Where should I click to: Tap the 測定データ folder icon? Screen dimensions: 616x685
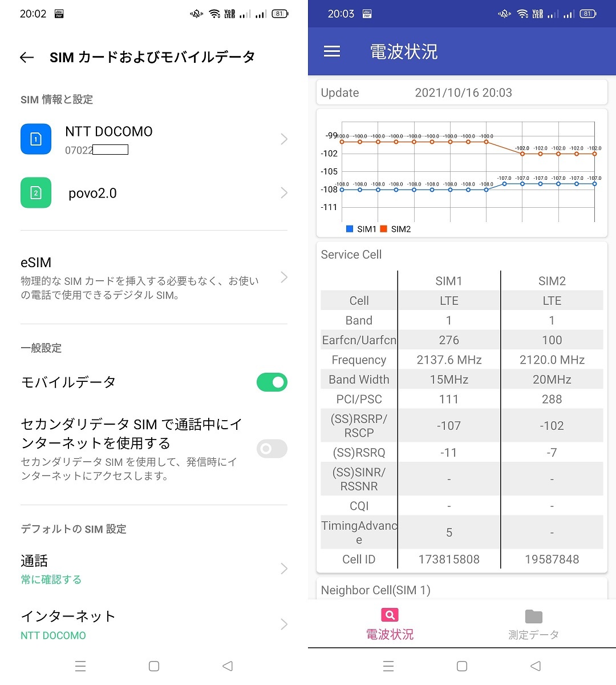533,616
